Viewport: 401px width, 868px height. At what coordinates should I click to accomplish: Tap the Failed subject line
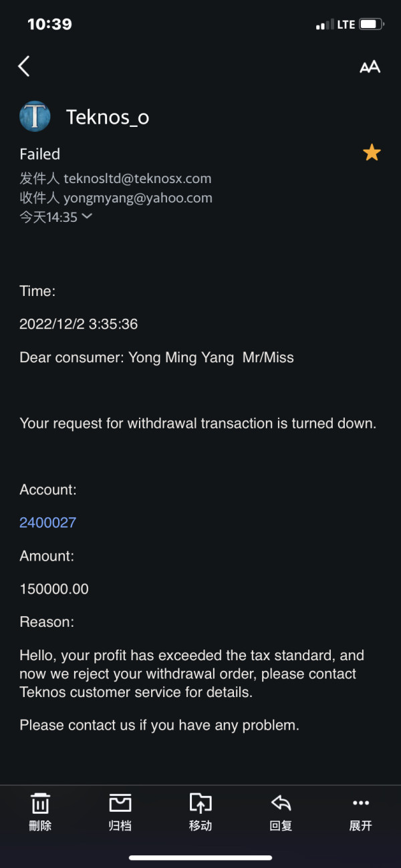pos(40,154)
